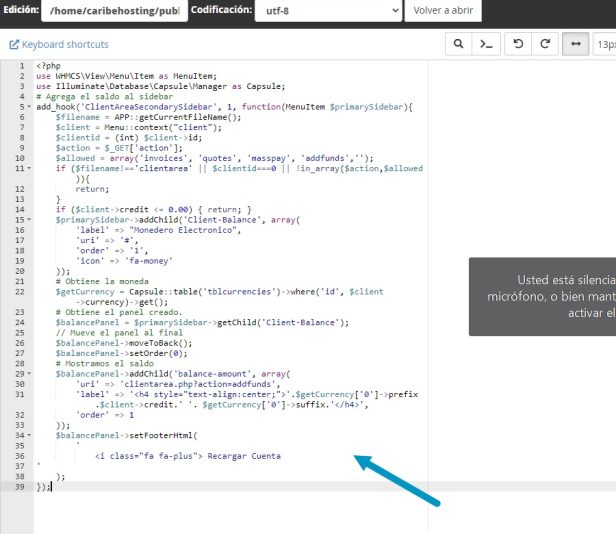Place cursor at the opening php tag
Viewport: 616px width, 534px height.
[x=48, y=66]
